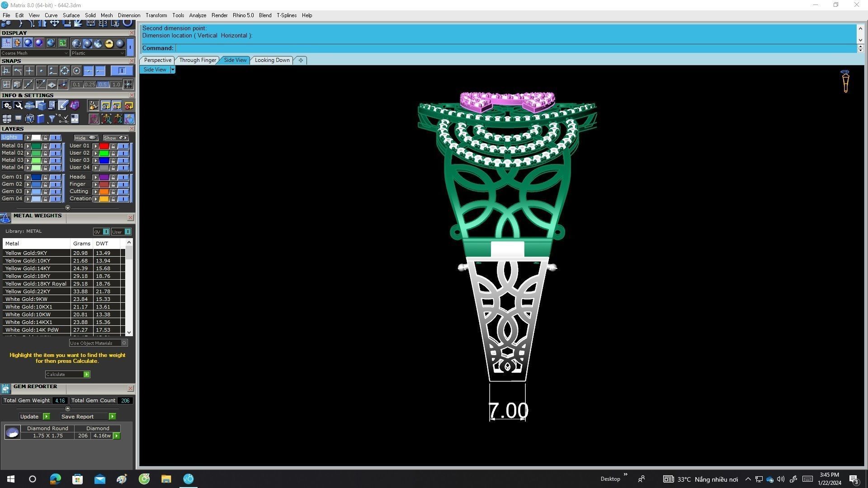Click the Metal 04 color swatch

click(x=36, y=168)
